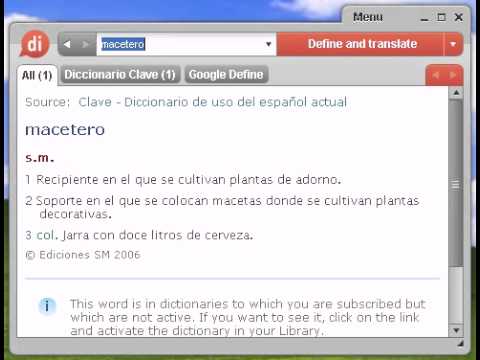Click the 's.m.' grammar abbreviation
This screenshot has width=480, height=360.
click(x=40, y=158)
